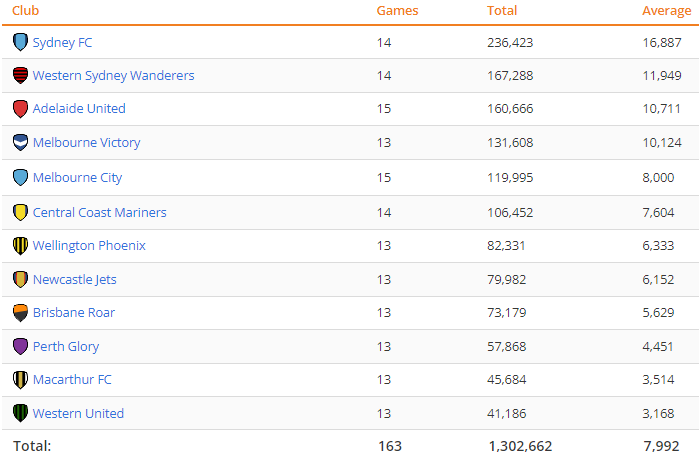Click the Melbourne Victory crest icon
This screenshot has height=462, width=699.
[x=20, y=143]
